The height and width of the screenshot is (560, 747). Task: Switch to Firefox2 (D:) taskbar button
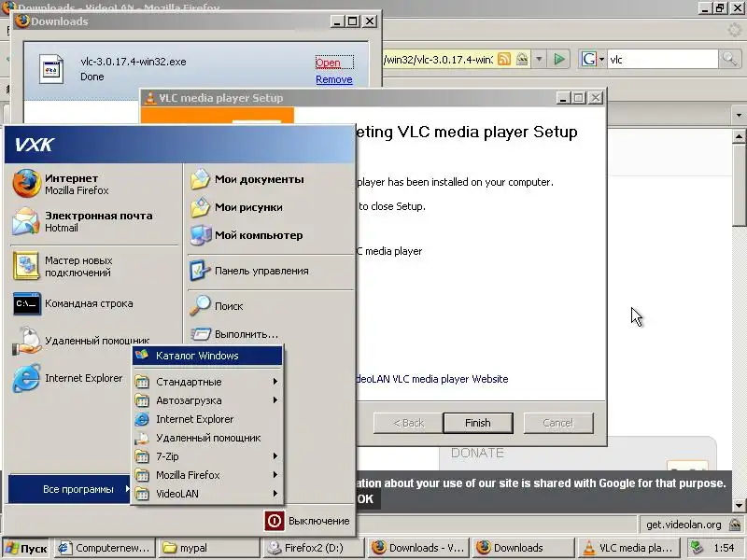click(314, 548)
